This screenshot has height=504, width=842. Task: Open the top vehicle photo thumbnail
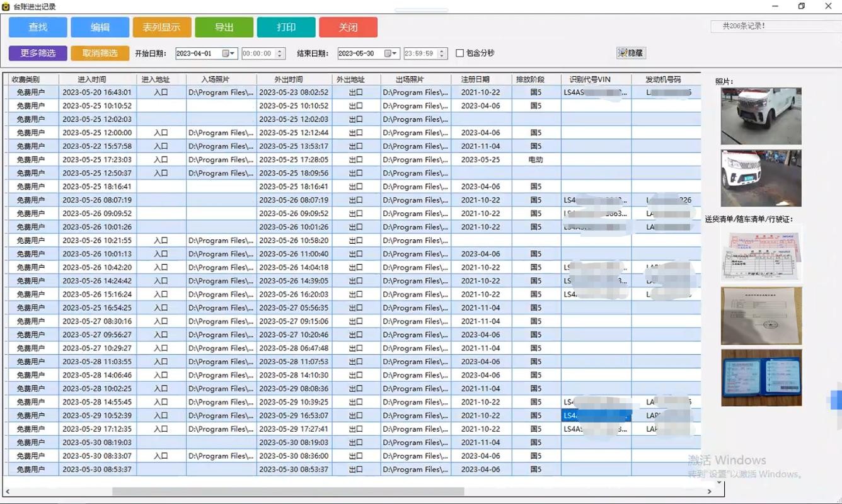tap(761, 116)
